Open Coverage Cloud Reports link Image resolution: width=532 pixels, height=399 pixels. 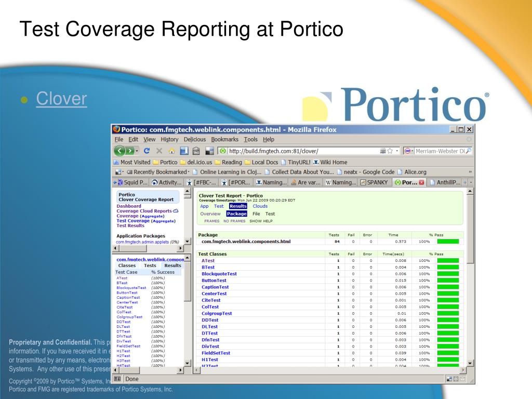tap(144, 211)
